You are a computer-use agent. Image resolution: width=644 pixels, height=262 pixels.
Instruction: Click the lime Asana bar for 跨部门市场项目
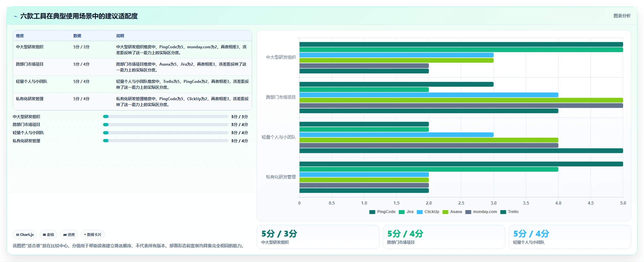[x=461, y=100]
